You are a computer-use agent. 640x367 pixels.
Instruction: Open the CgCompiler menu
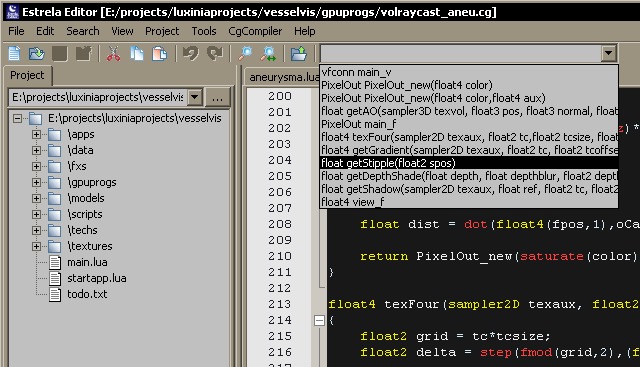(x=255, y=31)
